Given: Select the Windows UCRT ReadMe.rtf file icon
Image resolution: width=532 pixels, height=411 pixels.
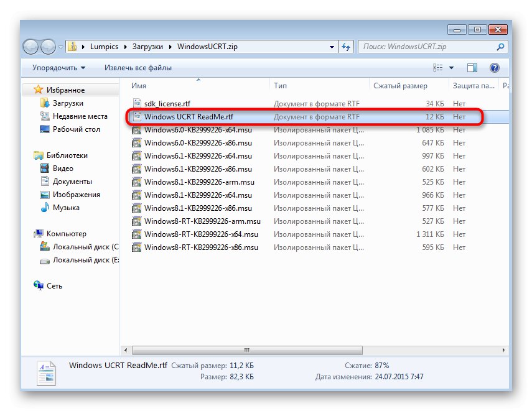Looking at the screenshot, I should click(137, 117).
